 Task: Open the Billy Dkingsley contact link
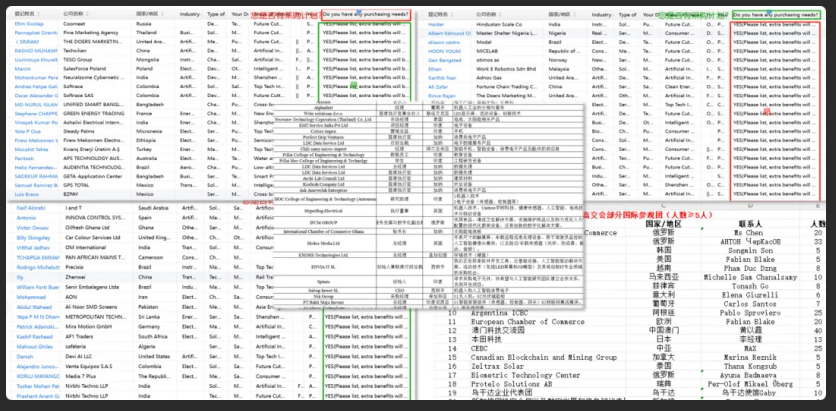pos(34,239)
